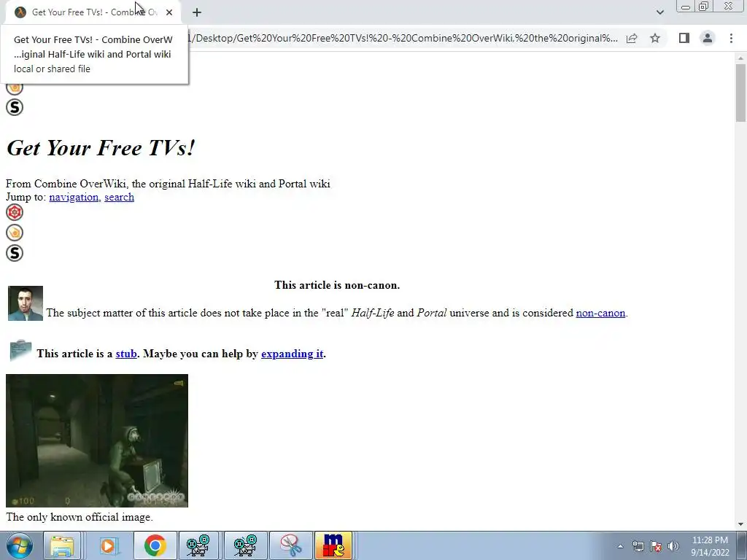Show hidden system tray icons

tap(620, 546)
